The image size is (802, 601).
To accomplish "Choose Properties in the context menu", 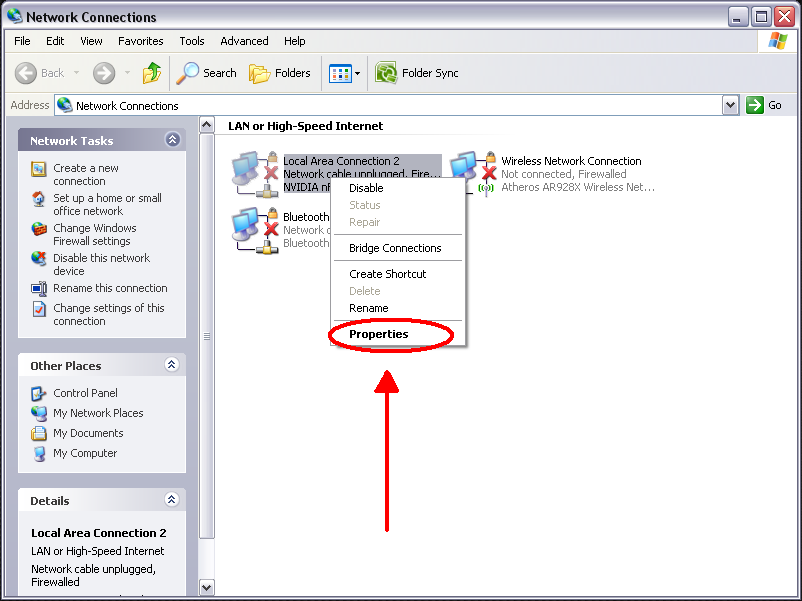I will point(378,334).
